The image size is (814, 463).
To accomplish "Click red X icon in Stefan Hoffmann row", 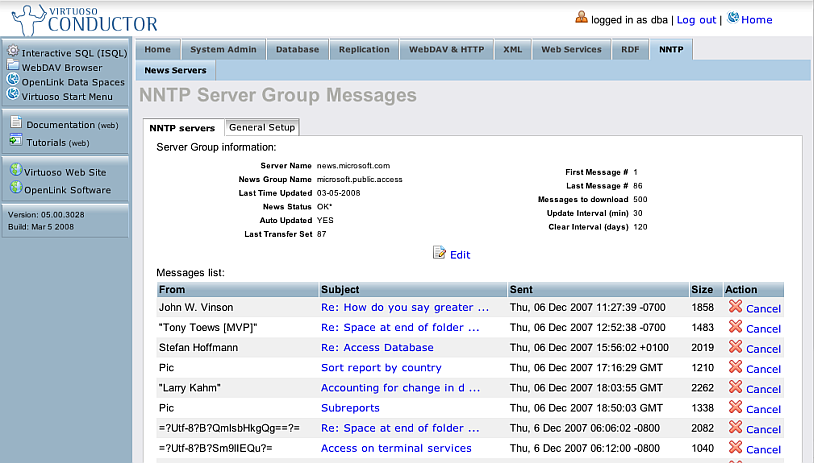I will [735, 347].
